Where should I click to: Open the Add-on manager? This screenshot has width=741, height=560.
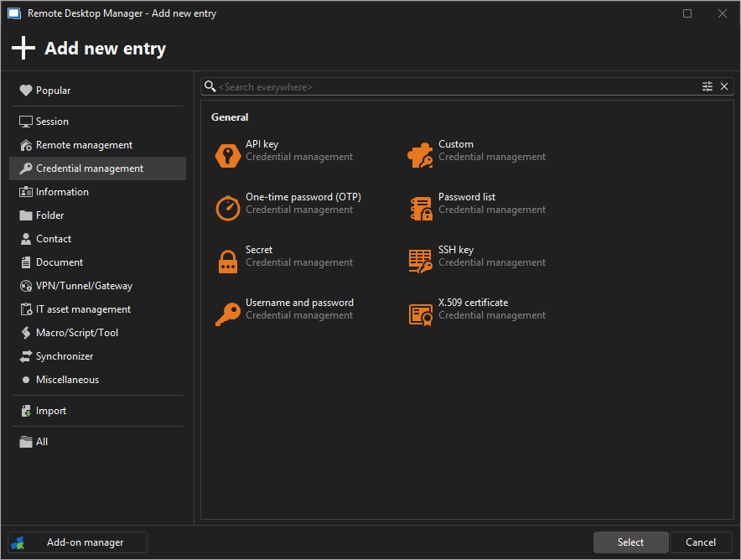coord(77,542)
